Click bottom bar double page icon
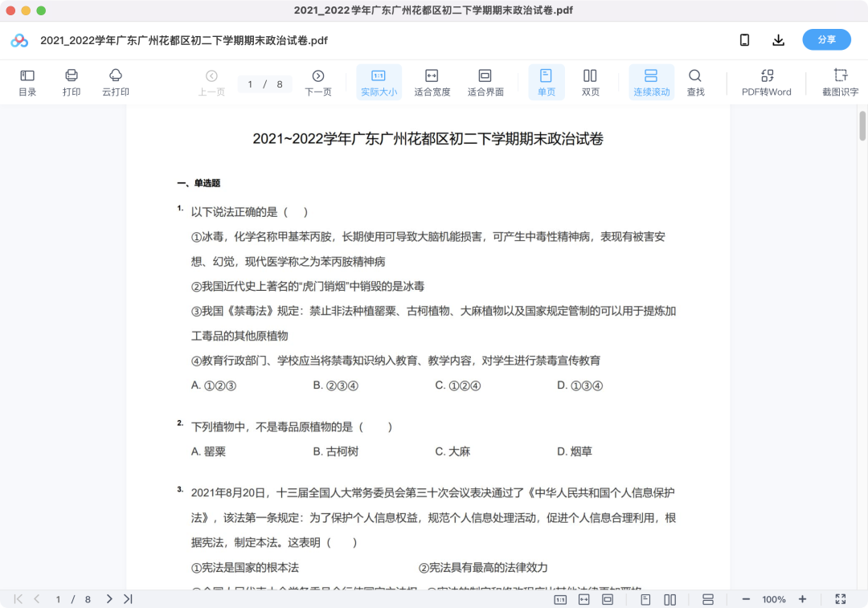This screenshot has height=608, width=868. [669, 599]
